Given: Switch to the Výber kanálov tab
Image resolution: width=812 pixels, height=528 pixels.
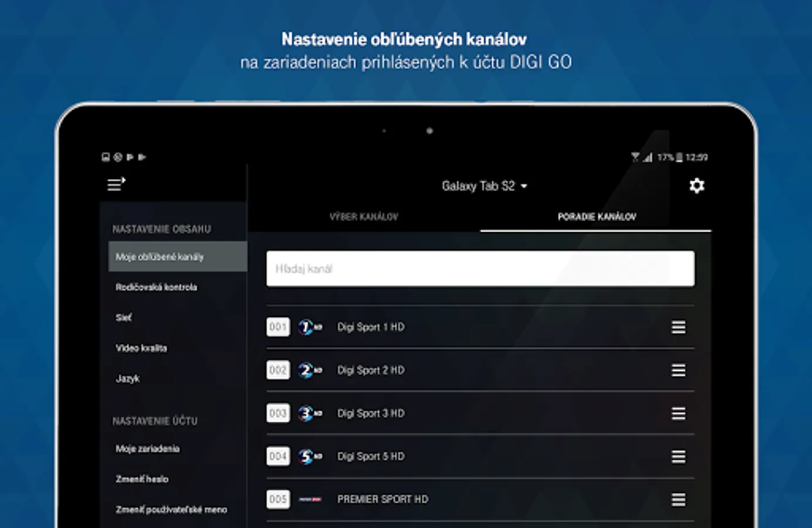Looking at the screenshot, I should (x=364, y=216).
